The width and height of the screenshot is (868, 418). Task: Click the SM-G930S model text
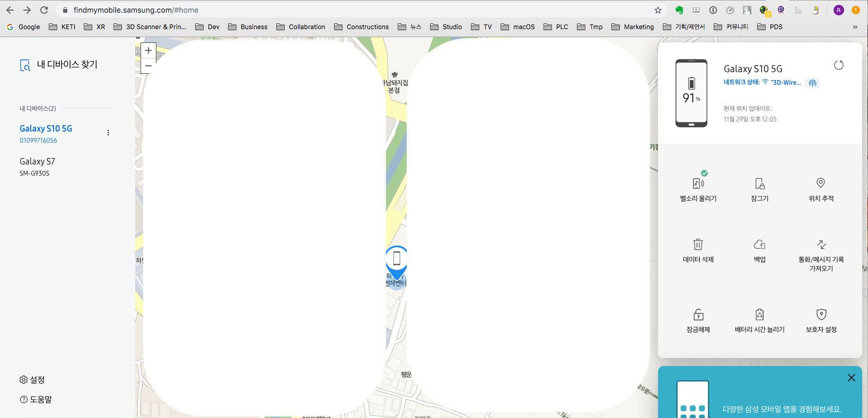click(34, 173)
